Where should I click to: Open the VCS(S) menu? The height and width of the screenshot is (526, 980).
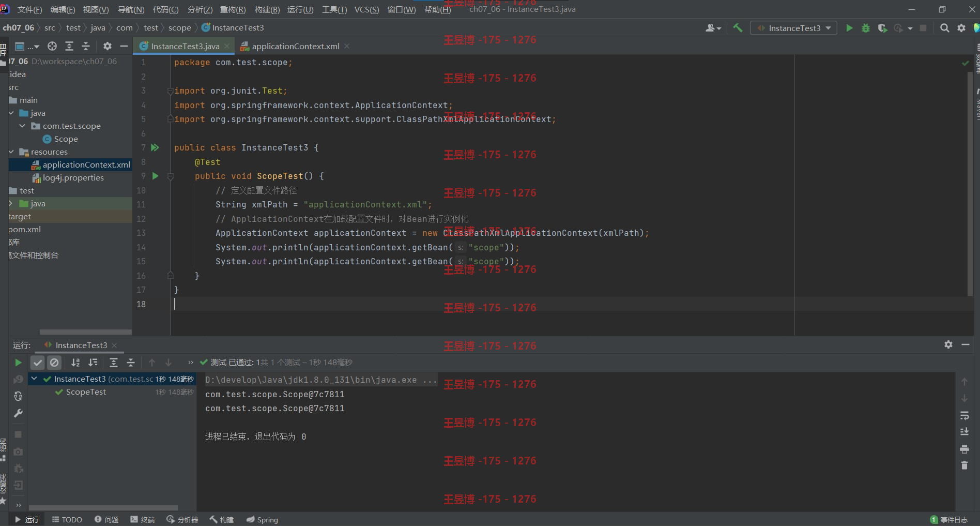366,9
